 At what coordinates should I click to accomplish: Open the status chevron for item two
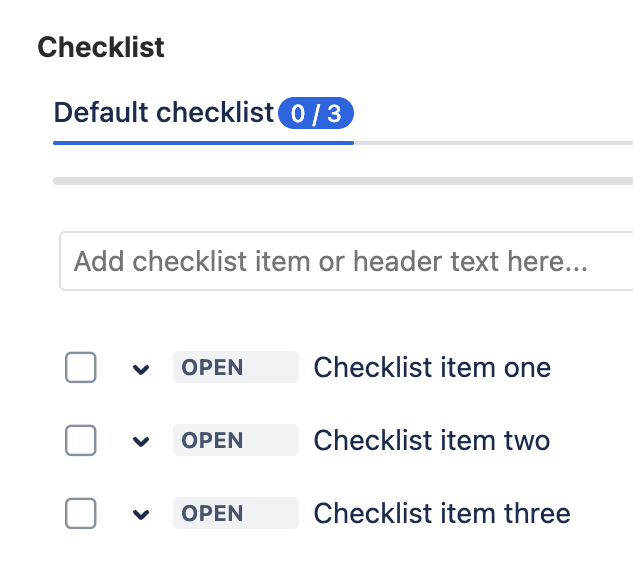(141, 441)
